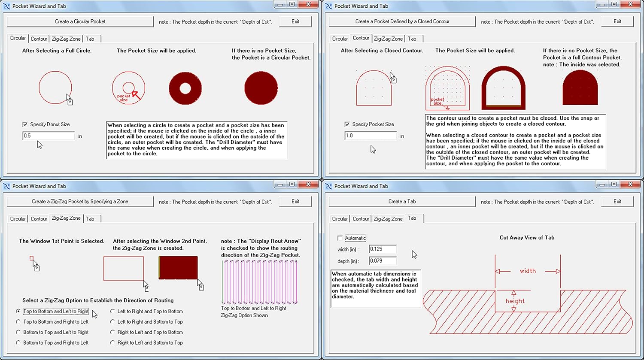The height and width of the screenshot is (360, 644).
Task: Maximize the contour pocket wizard window
Action: click(614, 4)
